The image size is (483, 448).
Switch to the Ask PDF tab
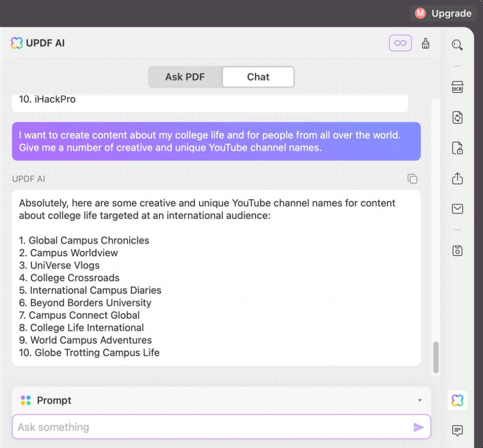click(x=185, y=77)
